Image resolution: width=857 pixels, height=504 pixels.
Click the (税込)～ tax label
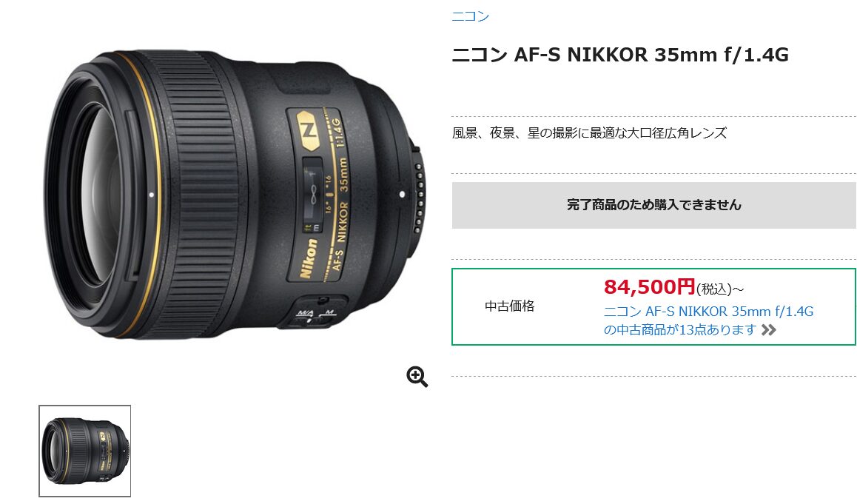pos(720,289)
